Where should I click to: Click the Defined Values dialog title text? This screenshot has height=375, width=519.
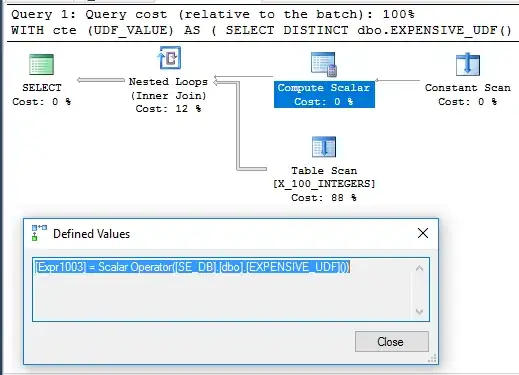pyautogui.click(x=92, y=234)
